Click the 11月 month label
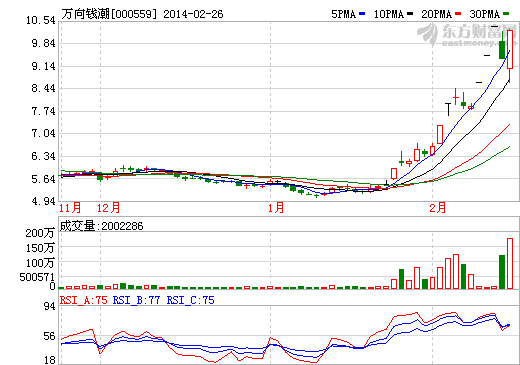This screenshot has width=520, height=365. 70,208
